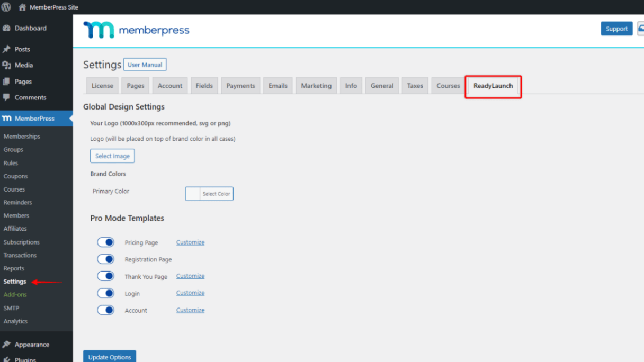The width and height of the screenshot is (644, 362).
Task: Open Dashboard in the sidebar
Action: [31, 28]
